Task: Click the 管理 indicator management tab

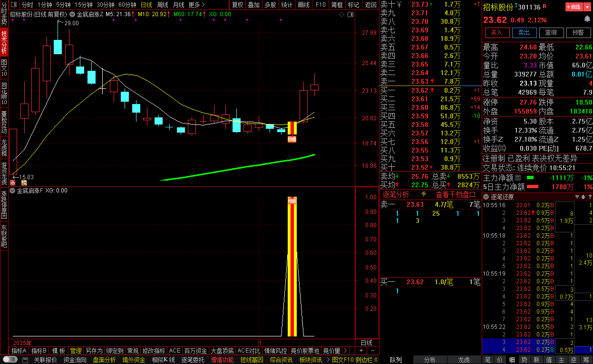Action: click(x=76, y=351)
